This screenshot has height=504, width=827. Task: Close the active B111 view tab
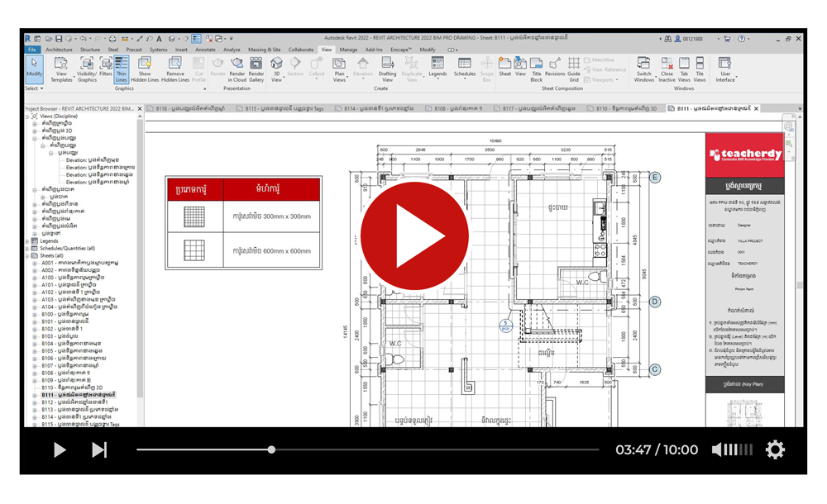(757, 108)
